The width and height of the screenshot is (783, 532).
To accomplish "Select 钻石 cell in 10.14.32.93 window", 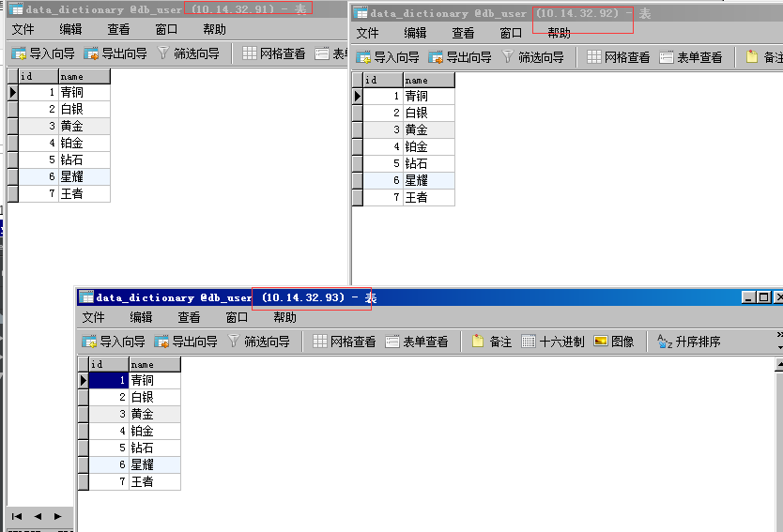I will 155,448.
